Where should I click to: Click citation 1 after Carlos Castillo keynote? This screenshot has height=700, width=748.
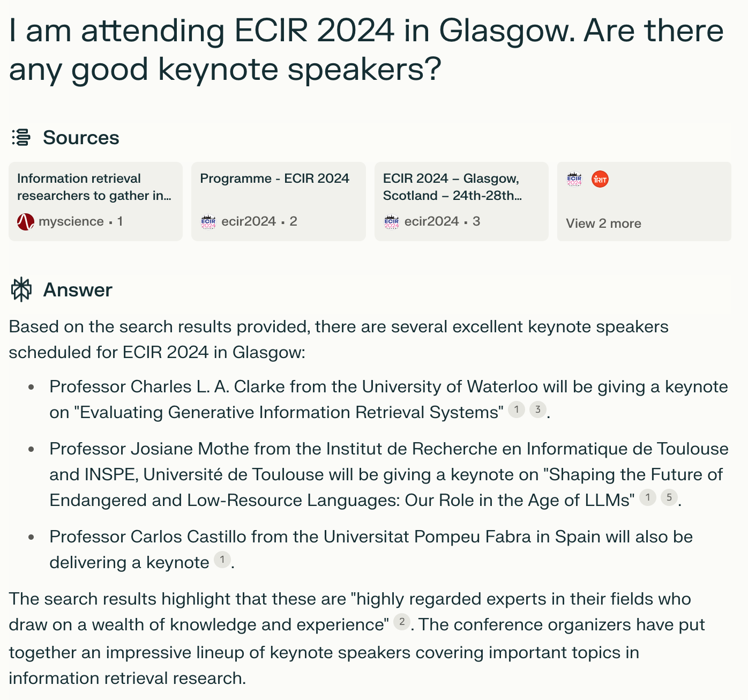pos(222,560)
